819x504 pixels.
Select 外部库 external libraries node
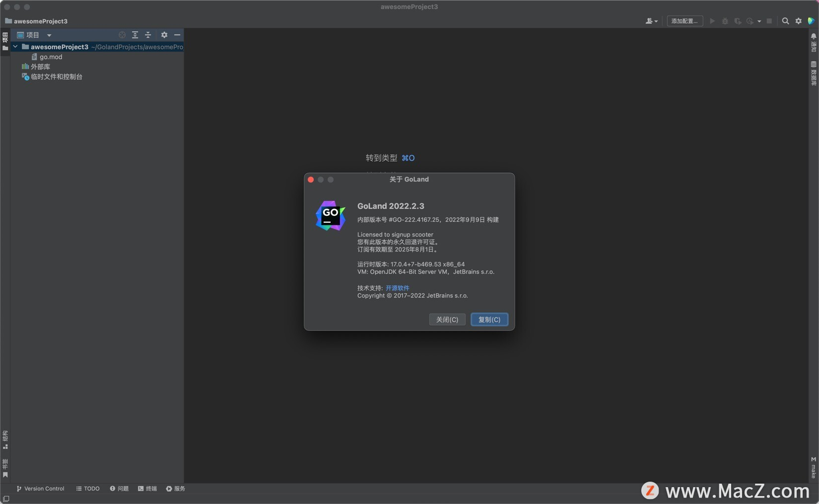coord(36,66)
